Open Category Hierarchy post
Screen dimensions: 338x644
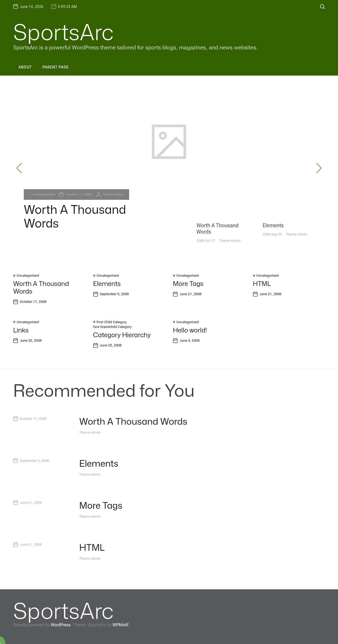pyautogui.click(x=122, y=335)
